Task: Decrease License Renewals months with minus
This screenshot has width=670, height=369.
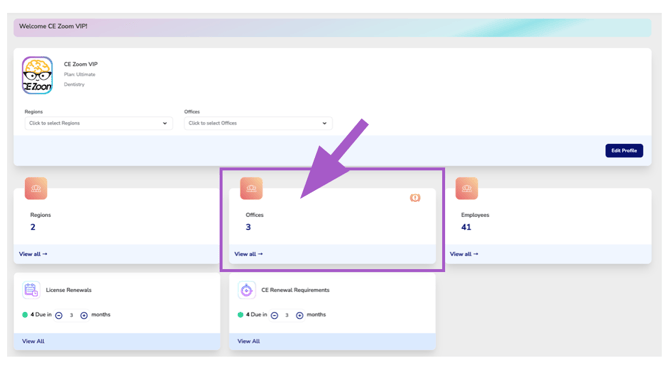Action: (59, 315)
